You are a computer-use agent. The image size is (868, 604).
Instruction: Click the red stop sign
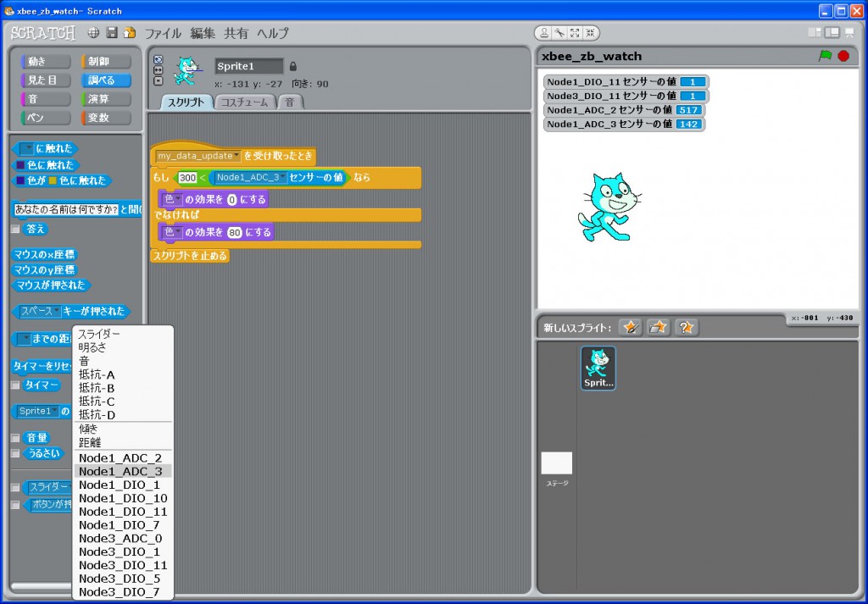tap(843, 56)
